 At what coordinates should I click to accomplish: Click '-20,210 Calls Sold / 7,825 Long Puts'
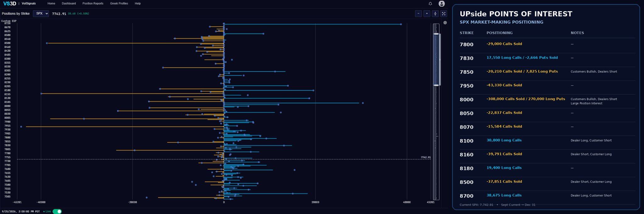tap(522, 72)
